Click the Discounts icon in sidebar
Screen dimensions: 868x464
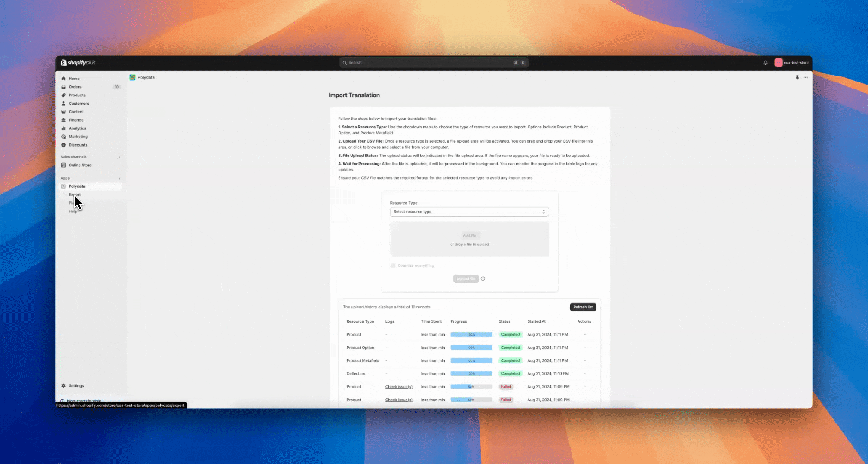[x=64, y=145]
